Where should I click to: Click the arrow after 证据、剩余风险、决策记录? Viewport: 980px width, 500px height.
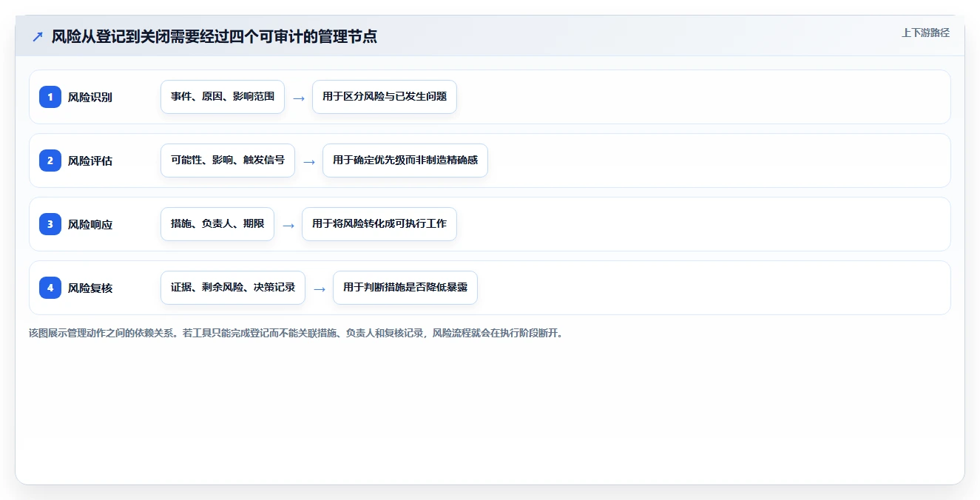pyautogui.click(x=320, y=288)
